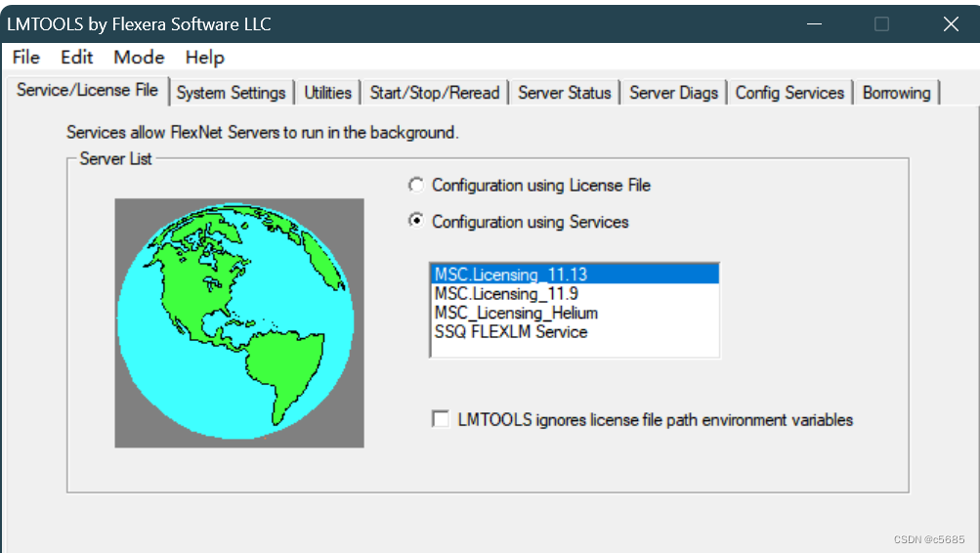Select SSQ FLEXLM Service entry

point(575,332)
